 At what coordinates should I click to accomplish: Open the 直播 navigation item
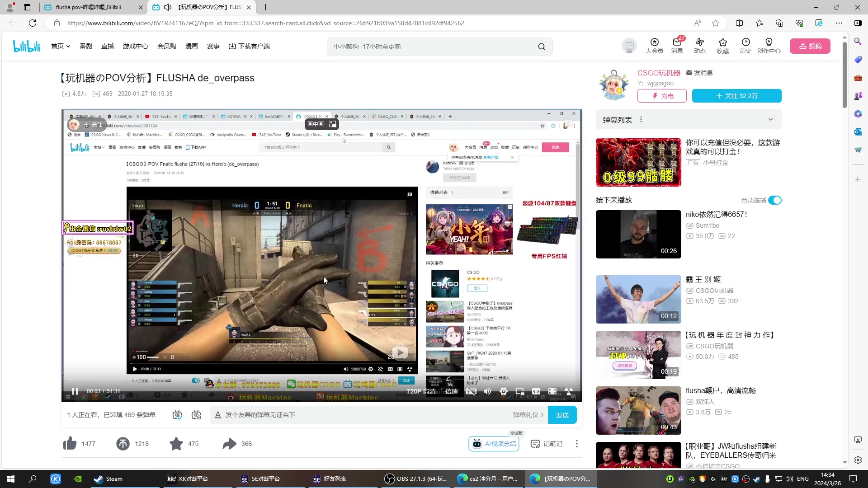coord(108,46)
